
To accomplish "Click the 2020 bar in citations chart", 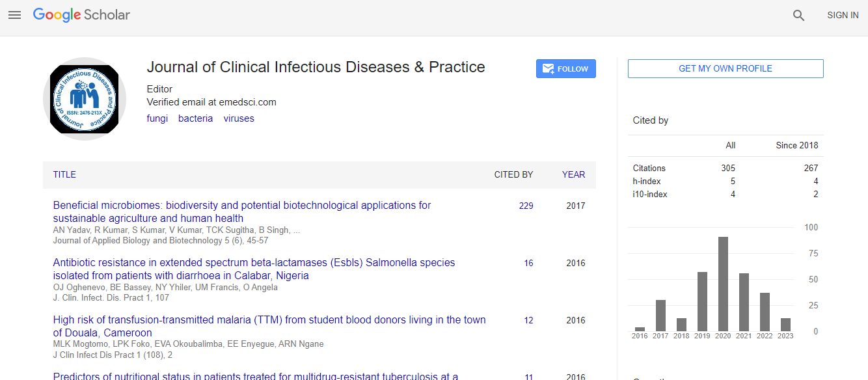I will coord(723,284).
